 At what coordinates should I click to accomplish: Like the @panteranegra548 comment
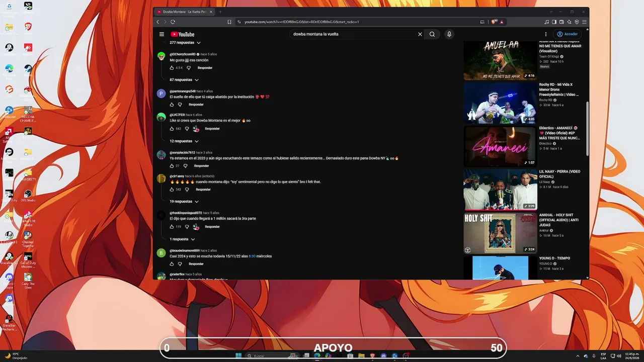pyautogui.click(x=172, y=105)
